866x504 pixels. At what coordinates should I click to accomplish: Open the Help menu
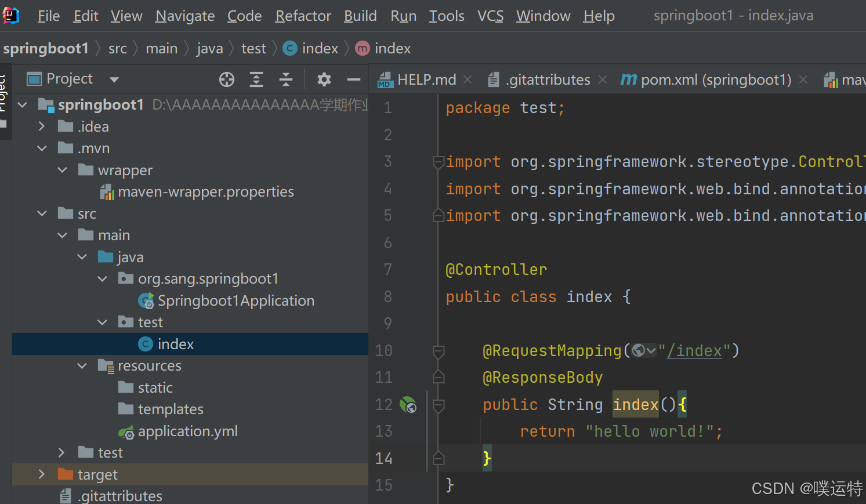click(599, 16)
